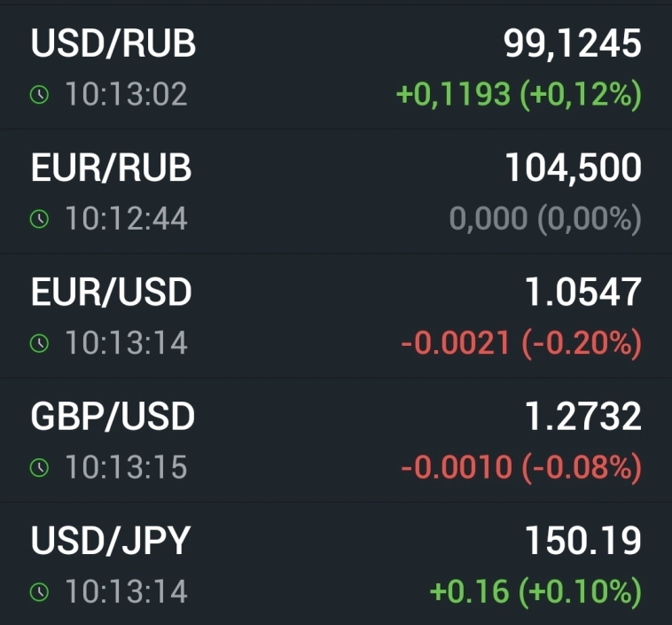This screenshot has height=625, width=672.
Task: Click the green +0,1193 (+0,12%) change
Action: point(519,95)
